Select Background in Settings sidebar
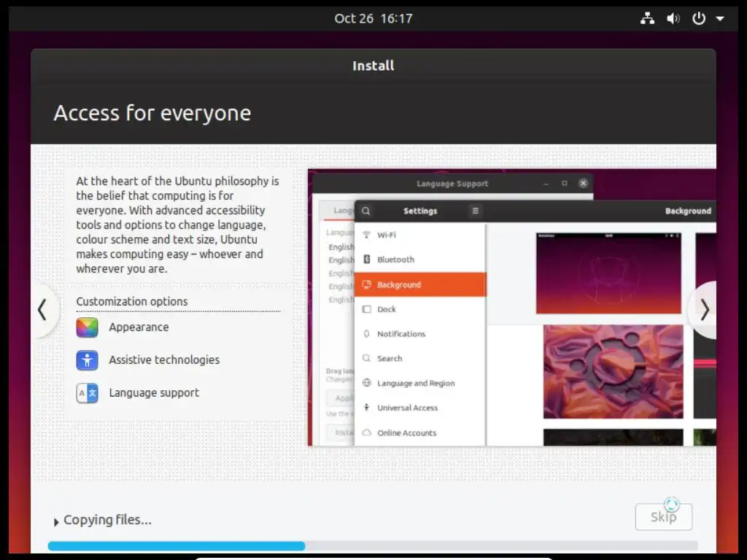The height and width of the screenshot is (560, 747). click(x=420, y=285)
